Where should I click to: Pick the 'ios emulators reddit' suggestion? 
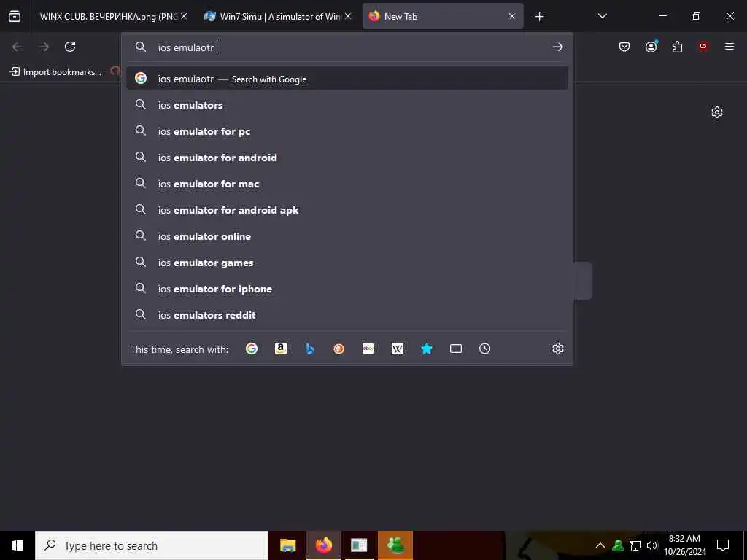tap(347, 315)
